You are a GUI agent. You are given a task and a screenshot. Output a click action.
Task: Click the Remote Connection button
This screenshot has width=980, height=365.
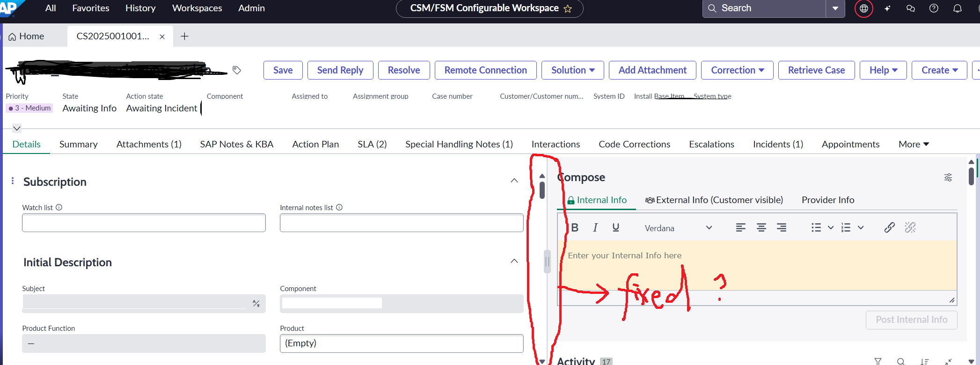click(486, 70)
